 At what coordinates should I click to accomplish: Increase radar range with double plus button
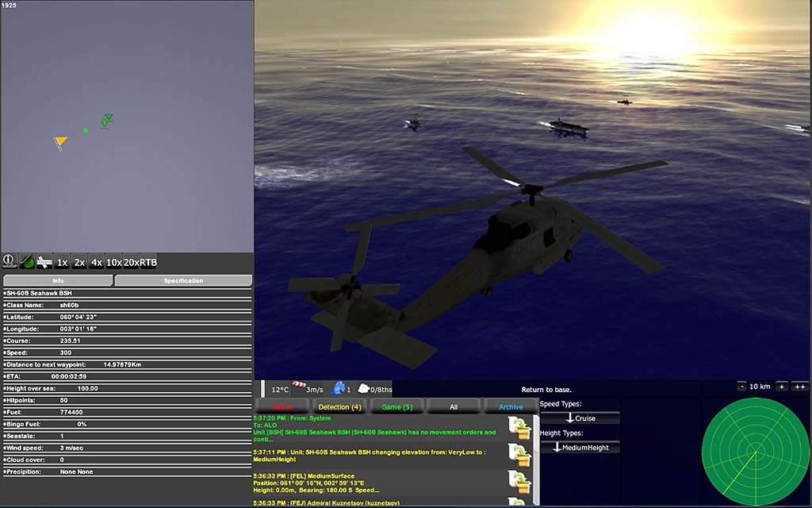pos(800,387)
